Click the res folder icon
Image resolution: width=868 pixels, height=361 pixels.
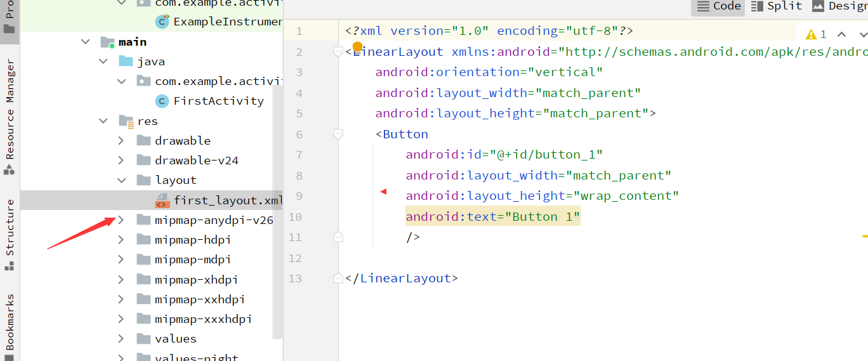126,121
